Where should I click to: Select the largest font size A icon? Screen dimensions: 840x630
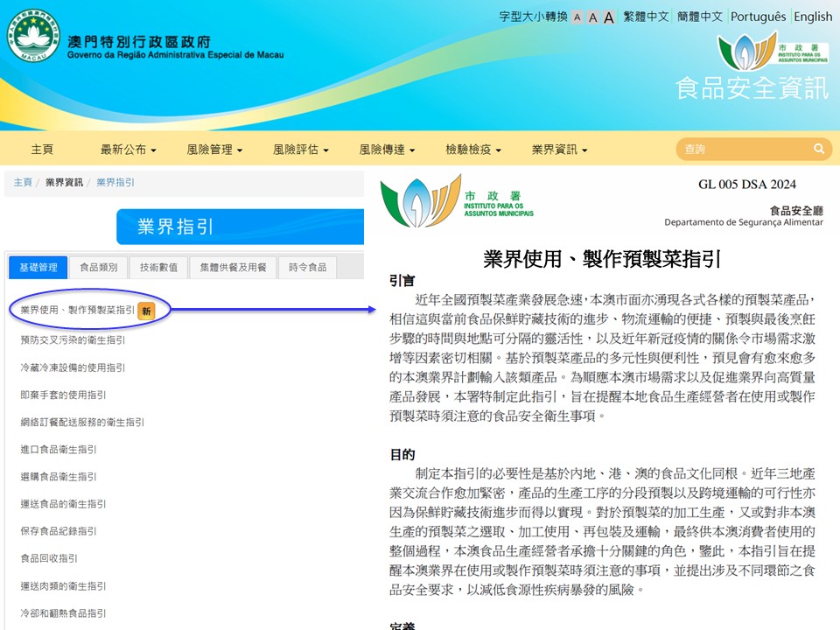(609, 17)
